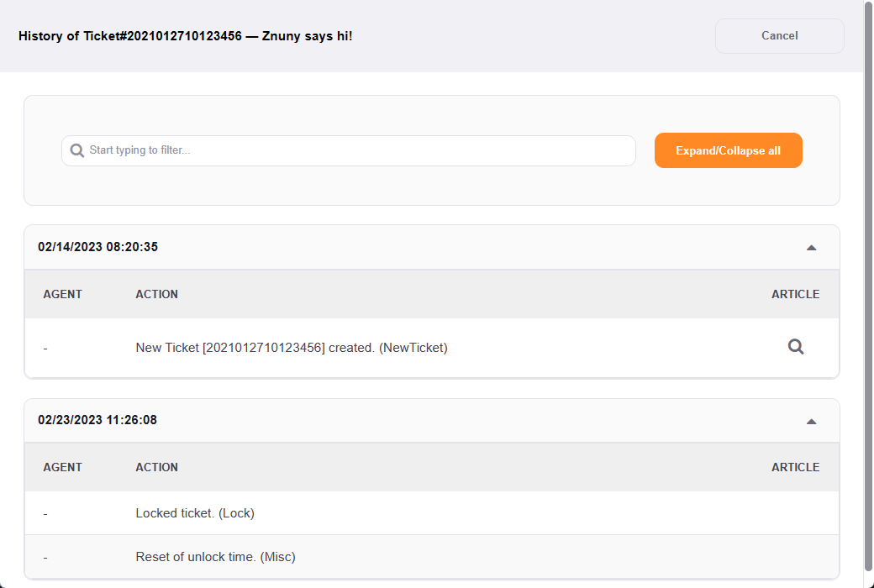Select the 'Locked ticket. (Lock)' row
874x588 pixels.
point(195,513)
